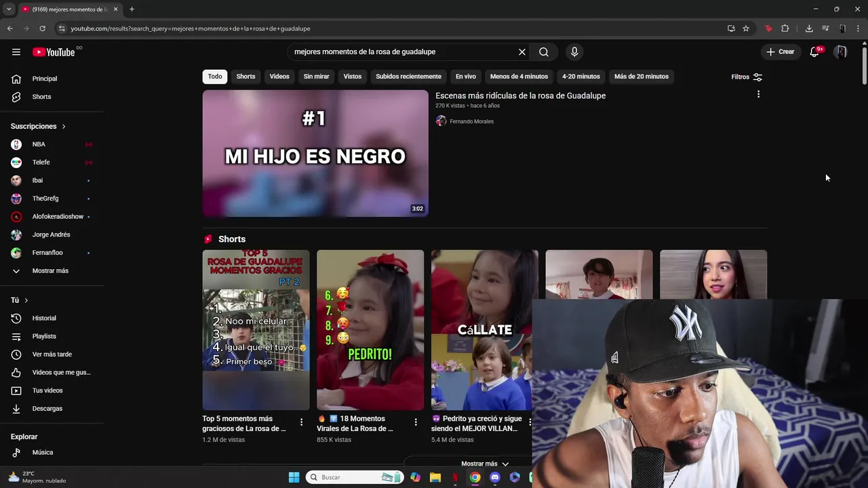The image size is (868, 488).
Task: Open the Filtros panel
Action: coord(747,77)
